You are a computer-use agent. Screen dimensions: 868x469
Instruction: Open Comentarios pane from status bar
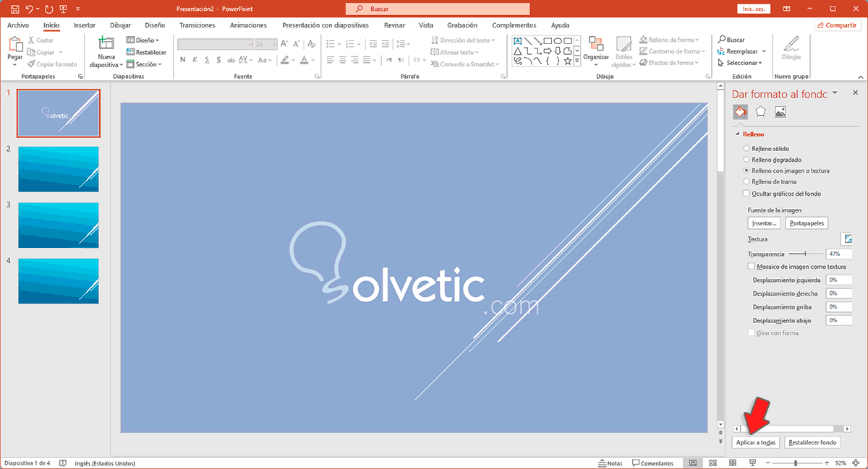(653, 463)
